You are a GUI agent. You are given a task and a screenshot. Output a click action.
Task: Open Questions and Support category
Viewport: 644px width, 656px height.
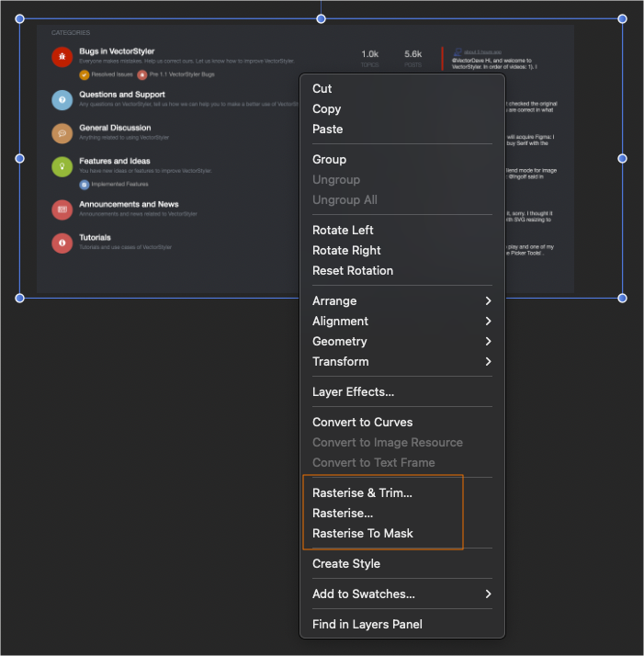pos(122,95)
